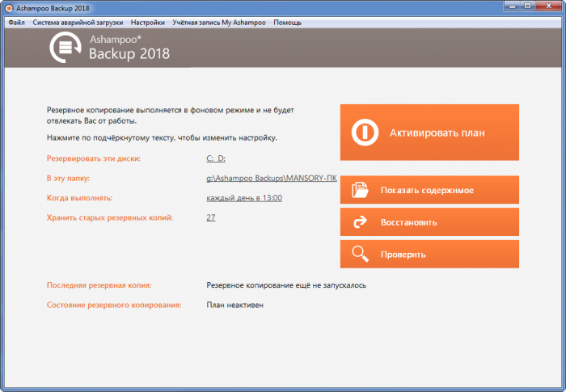Change old backup count link 27

pos(211,217)
